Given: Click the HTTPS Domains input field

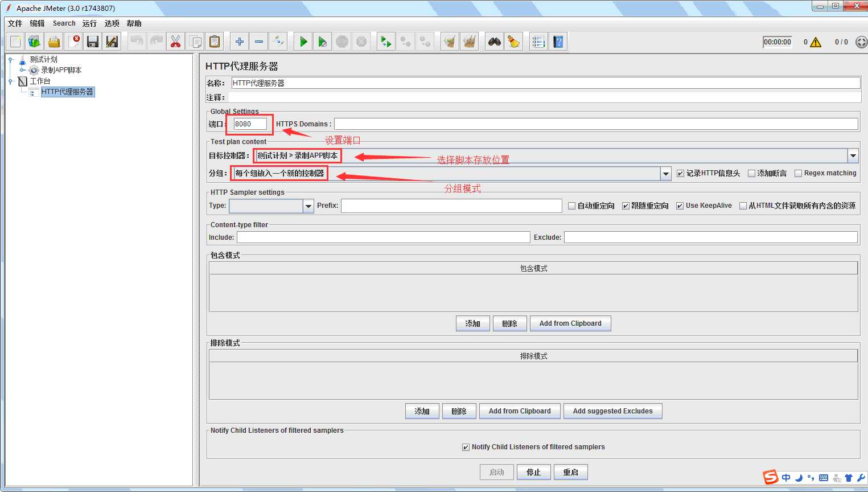Looking at the screenshot, I should (x=596, y=124).
